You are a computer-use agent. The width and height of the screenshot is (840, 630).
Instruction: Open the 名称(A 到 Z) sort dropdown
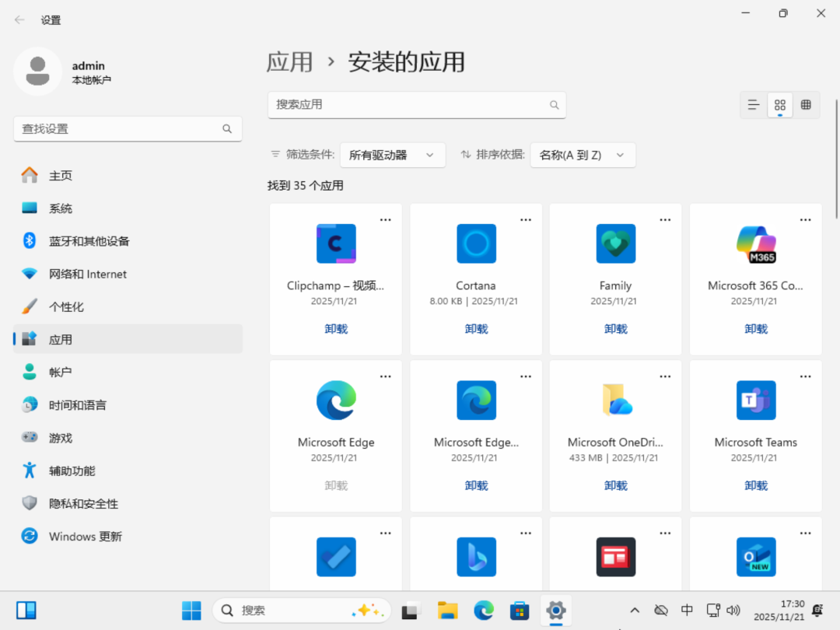583,155
